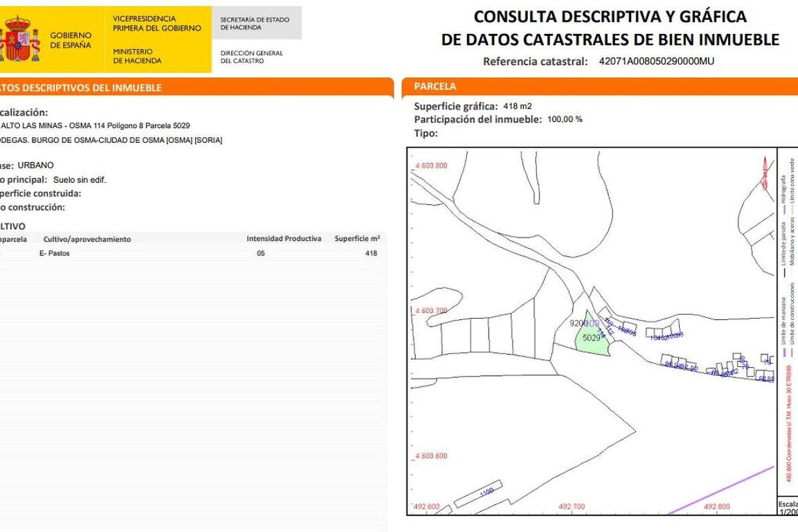
Task: Click the 05 productive intensity cell
Action: coord(261,253)
